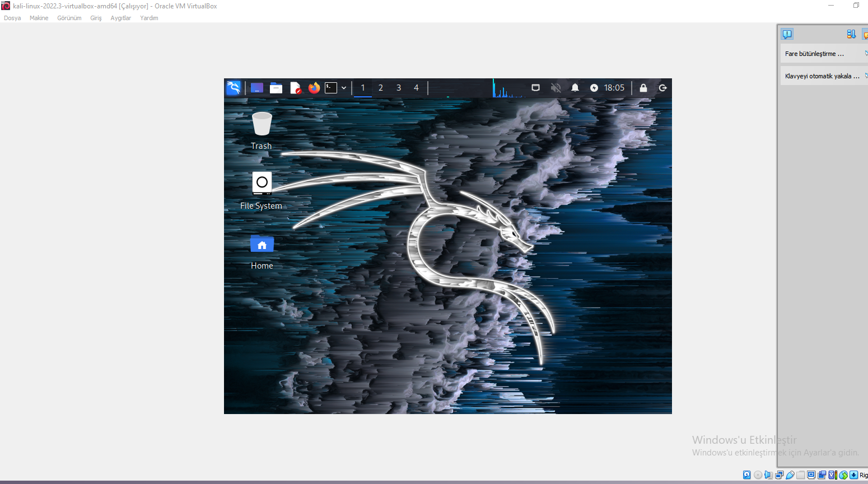This screenshot has width=868, height=484.
Task: Open the text editor launcher in the panel
Action: pos(295,88)
